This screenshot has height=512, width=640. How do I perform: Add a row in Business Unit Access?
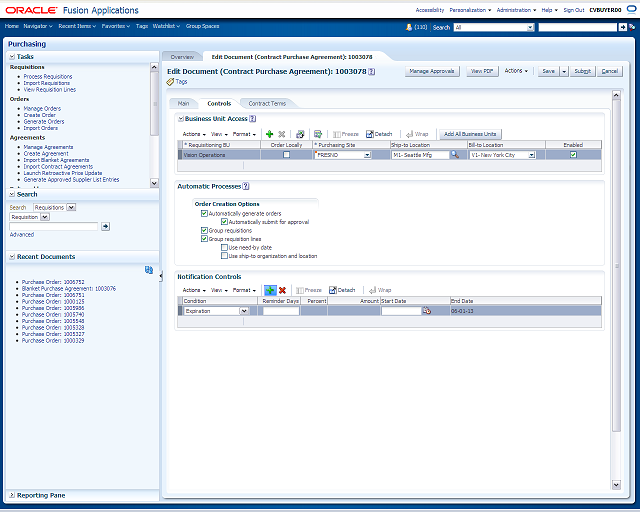pos(269,134)
